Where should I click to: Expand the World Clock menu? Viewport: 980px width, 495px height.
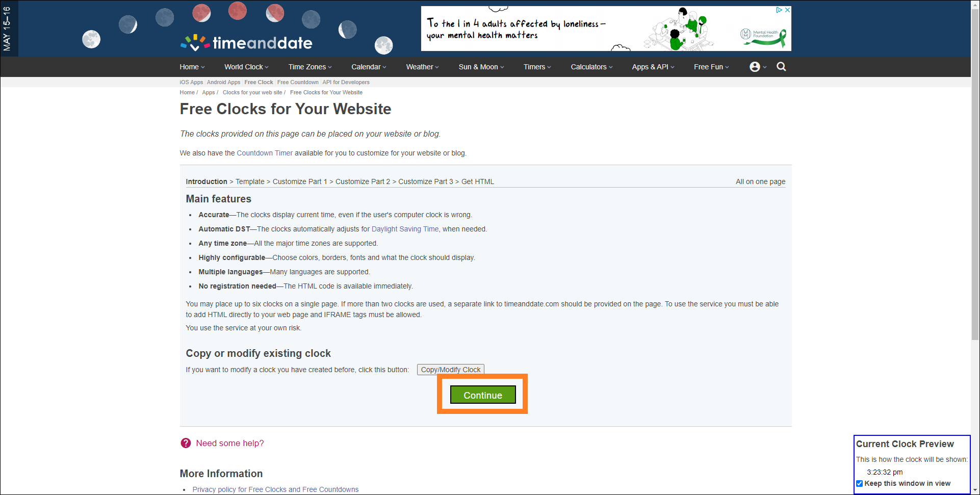point(246,67)
